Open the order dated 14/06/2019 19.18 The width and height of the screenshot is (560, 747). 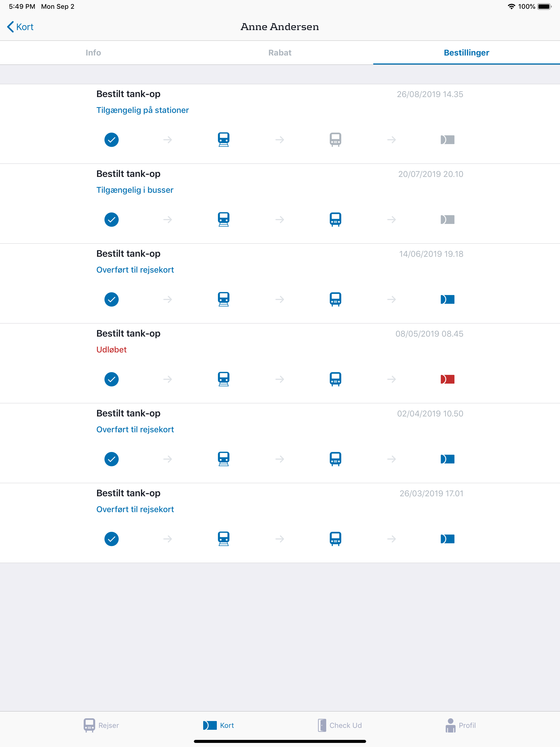[280, 283]
